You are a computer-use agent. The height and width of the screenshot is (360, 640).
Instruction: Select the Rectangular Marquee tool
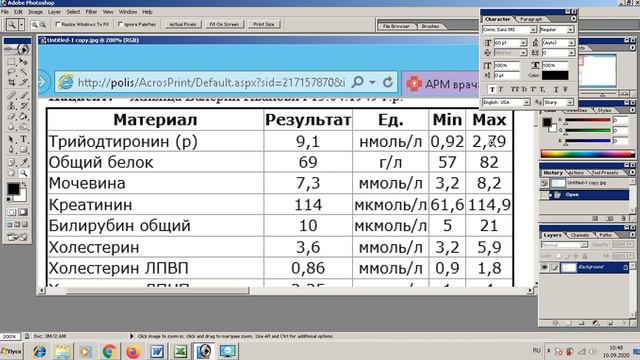click(x=11, y=61)
